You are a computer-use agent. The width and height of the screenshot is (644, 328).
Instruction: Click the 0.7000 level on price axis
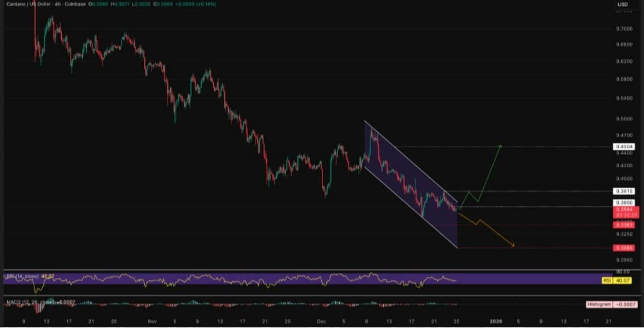pos(623,28)
